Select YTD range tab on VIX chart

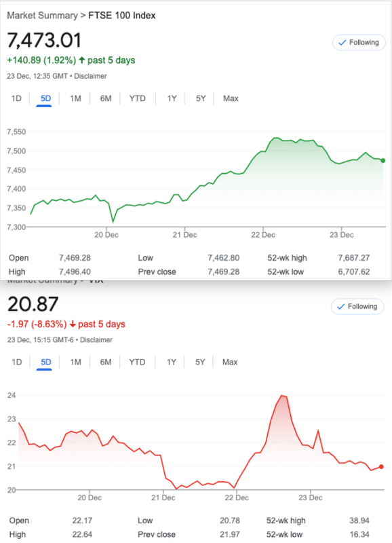point(137,362)
